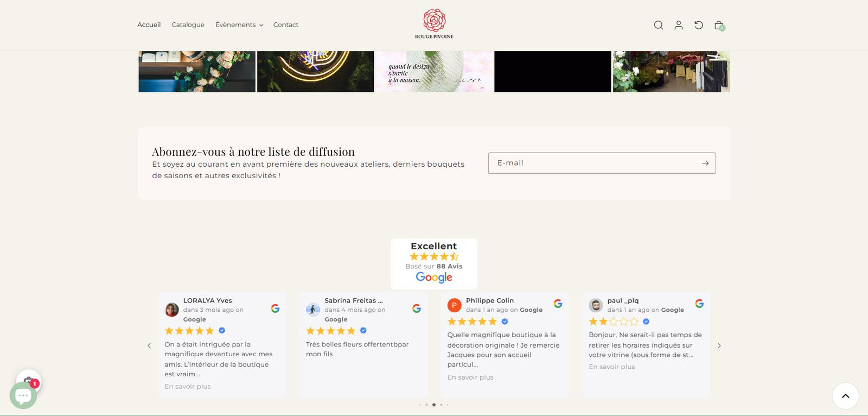Click paul _plq two-star rating

tap(614, 322)
